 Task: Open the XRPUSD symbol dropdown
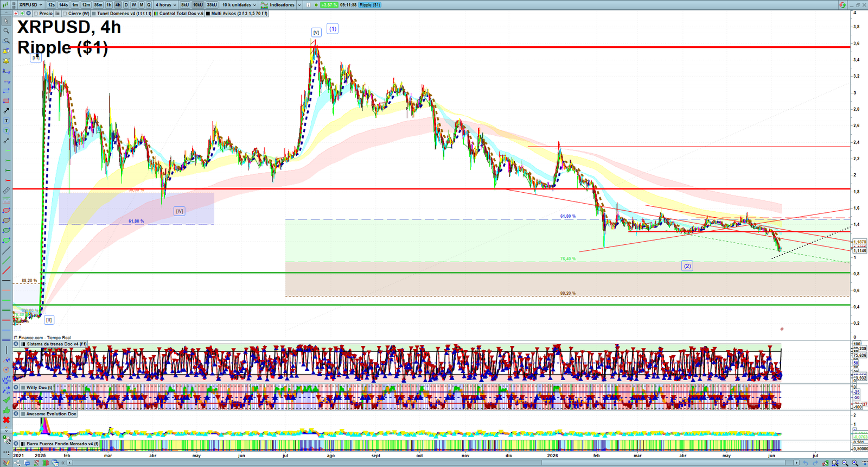tap(30, 5)
